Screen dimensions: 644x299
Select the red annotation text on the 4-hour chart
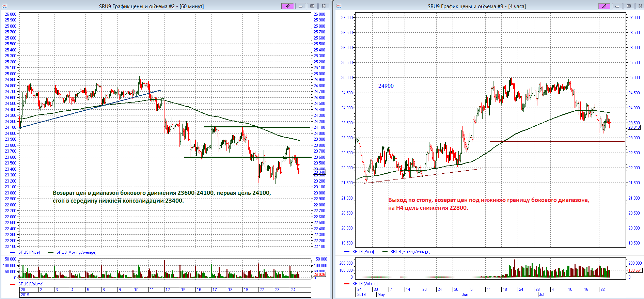tap(488, 204)
